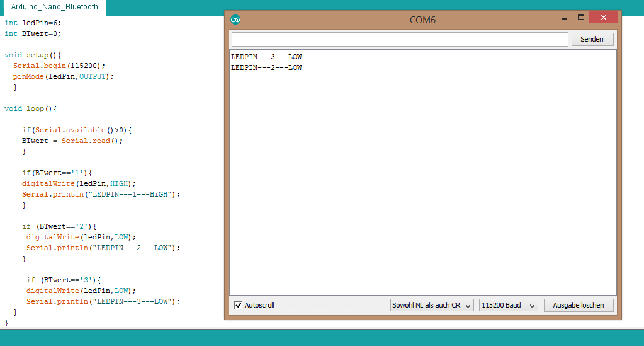Click the println 'LEDPIN---3---LOW' code line
The height and width of the screenshot is (346, 644).
click(x=103, y=301)
